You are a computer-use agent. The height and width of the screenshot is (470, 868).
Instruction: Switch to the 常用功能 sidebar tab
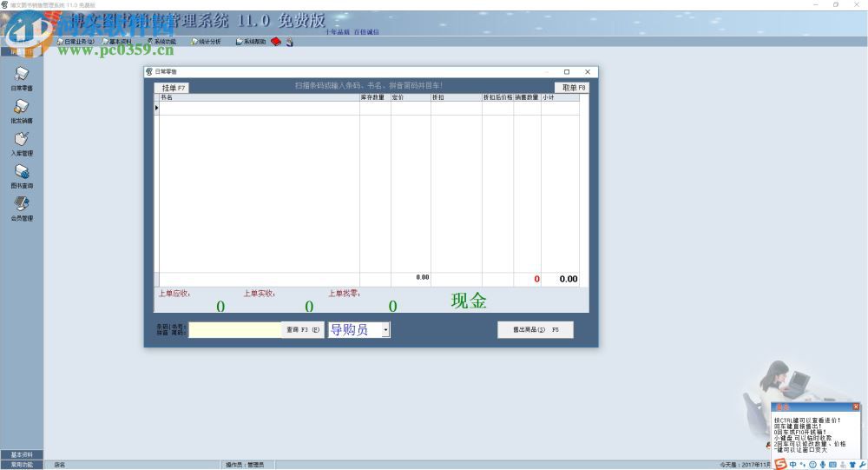[x=22, y=465]
